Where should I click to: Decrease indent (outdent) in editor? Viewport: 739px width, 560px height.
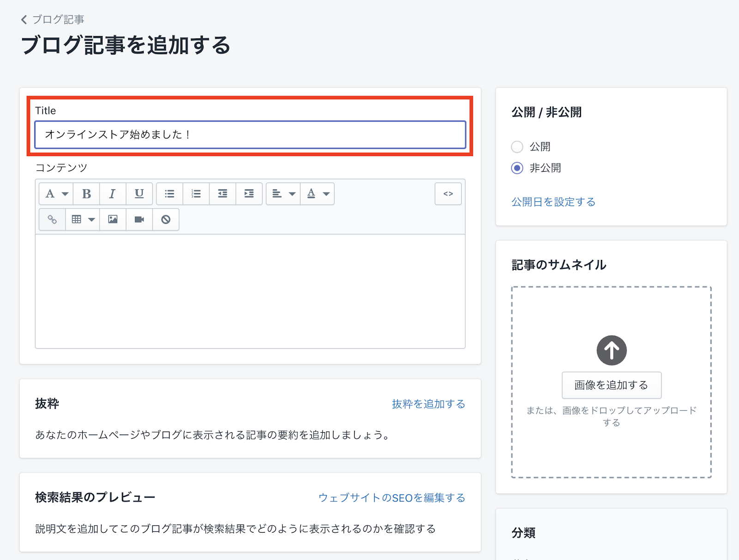(x=223, y=194)
